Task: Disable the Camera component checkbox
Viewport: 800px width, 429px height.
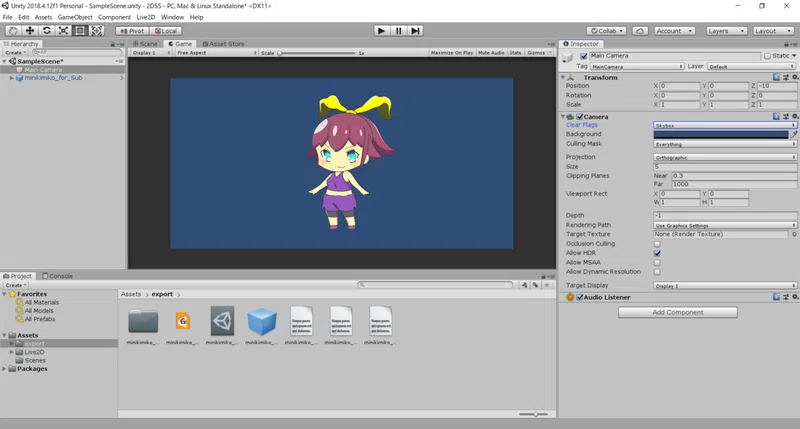Action: tap(580, 117)
